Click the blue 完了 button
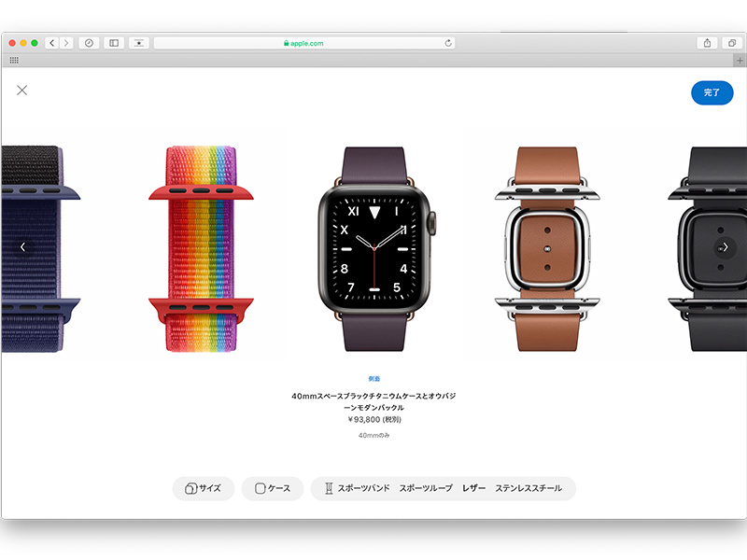The width and height of the screenshot is (747, 560). point(712,92)
